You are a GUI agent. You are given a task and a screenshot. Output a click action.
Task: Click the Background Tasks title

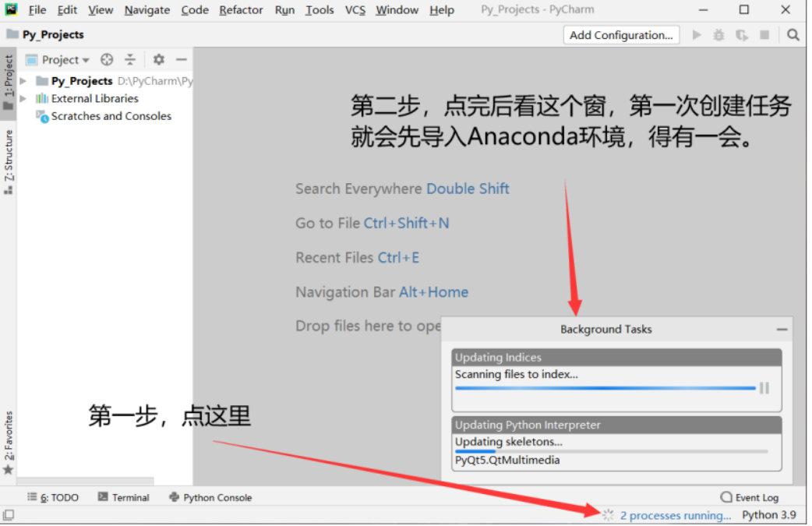[x=606, y=330]
